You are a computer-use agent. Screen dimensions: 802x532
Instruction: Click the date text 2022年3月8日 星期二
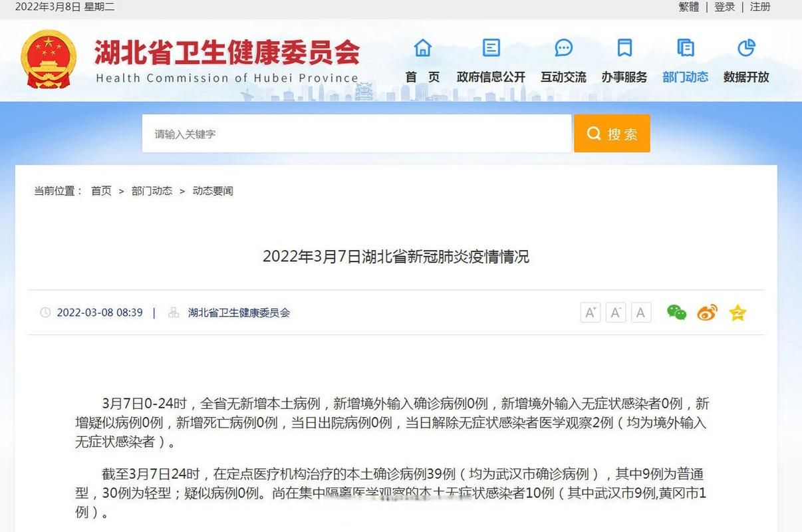[x=65, y=7]
